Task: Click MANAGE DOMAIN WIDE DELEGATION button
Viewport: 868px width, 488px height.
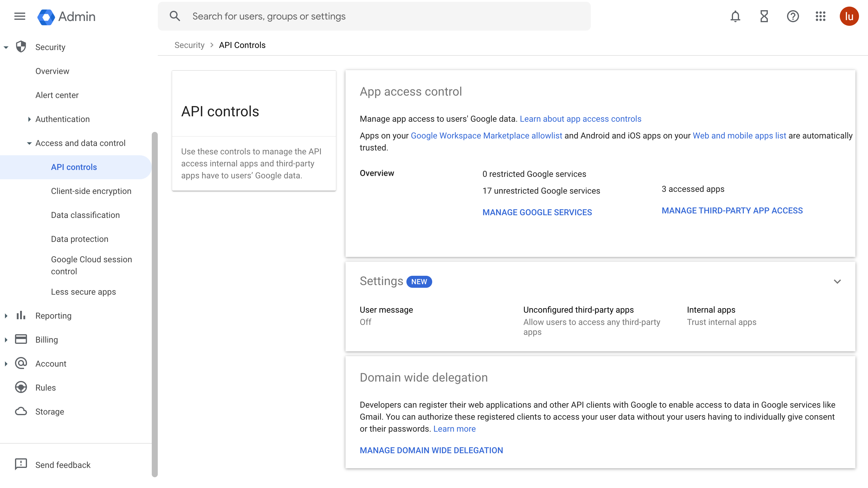Action: [431, 451]
